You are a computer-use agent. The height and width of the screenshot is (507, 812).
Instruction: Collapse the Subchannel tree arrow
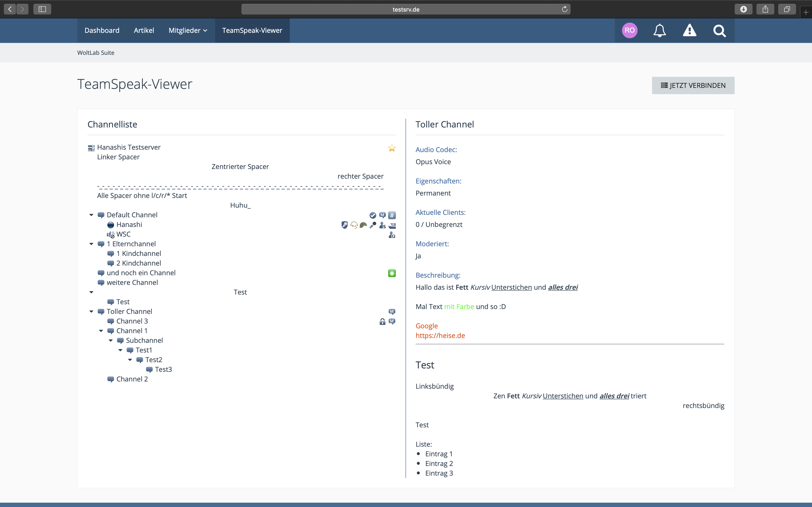(x=111, y=341)
